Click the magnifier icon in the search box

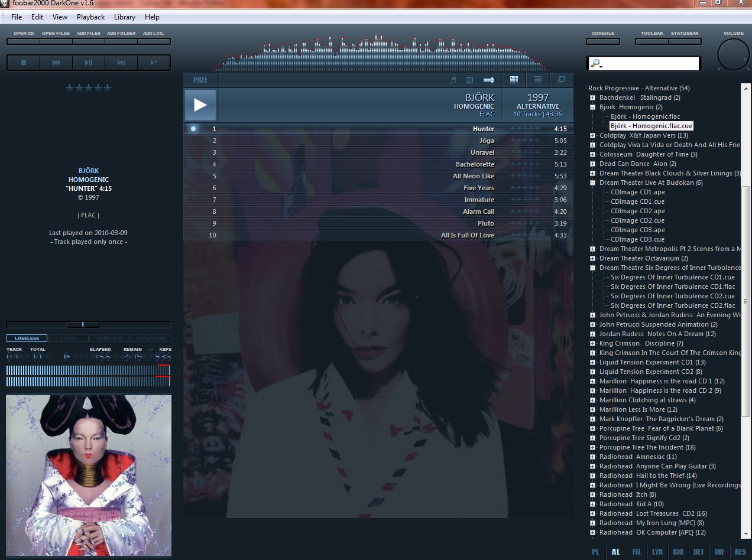pos(595,64)
